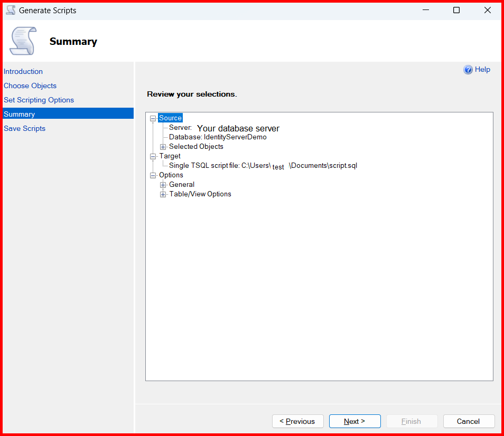This screenshot has width=504, height=436.
Task: Collapse the Target tree node
Action: [153, 156]
